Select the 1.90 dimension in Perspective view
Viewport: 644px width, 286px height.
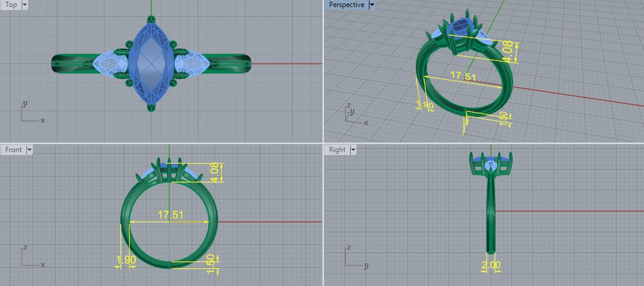click(425, 105)
